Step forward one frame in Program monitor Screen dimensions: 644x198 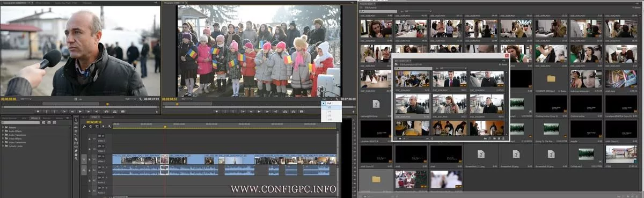(267, 111)
